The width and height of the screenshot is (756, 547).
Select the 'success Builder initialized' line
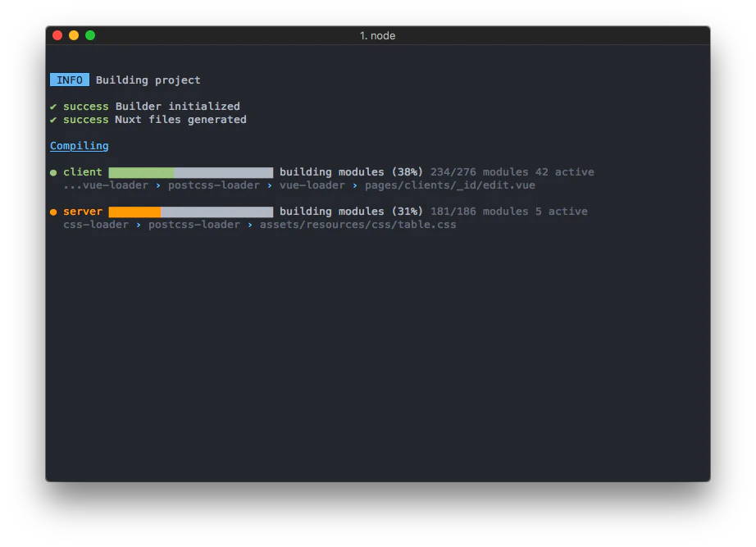(x=145, y=106)
